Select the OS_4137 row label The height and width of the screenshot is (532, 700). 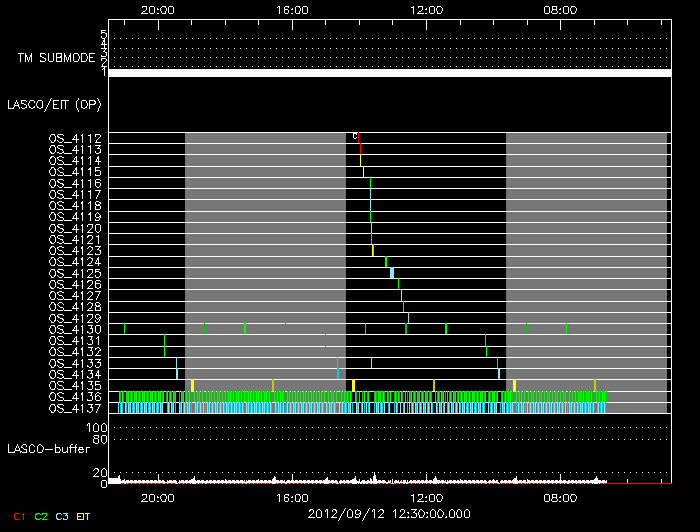75,408
